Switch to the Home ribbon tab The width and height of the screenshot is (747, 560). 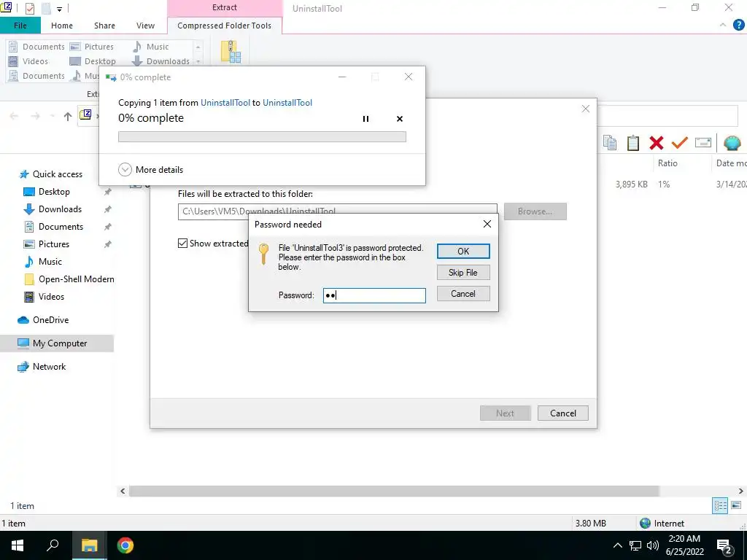62,26
